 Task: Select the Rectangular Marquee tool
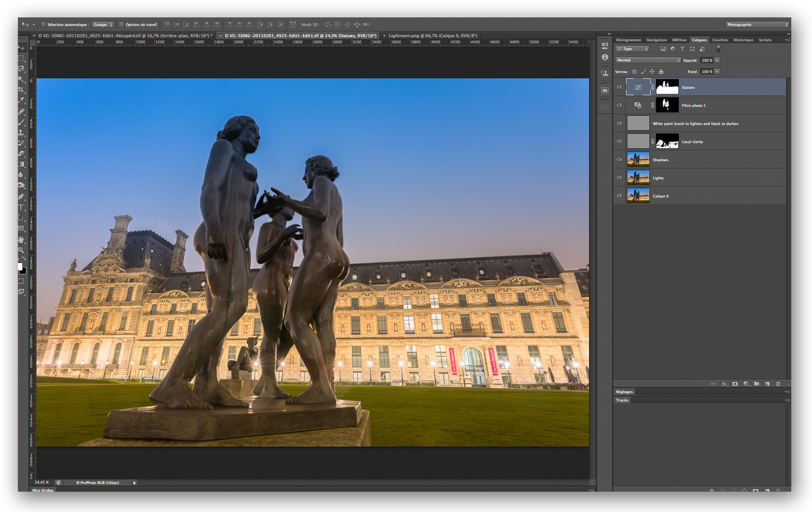pos(22,58)
